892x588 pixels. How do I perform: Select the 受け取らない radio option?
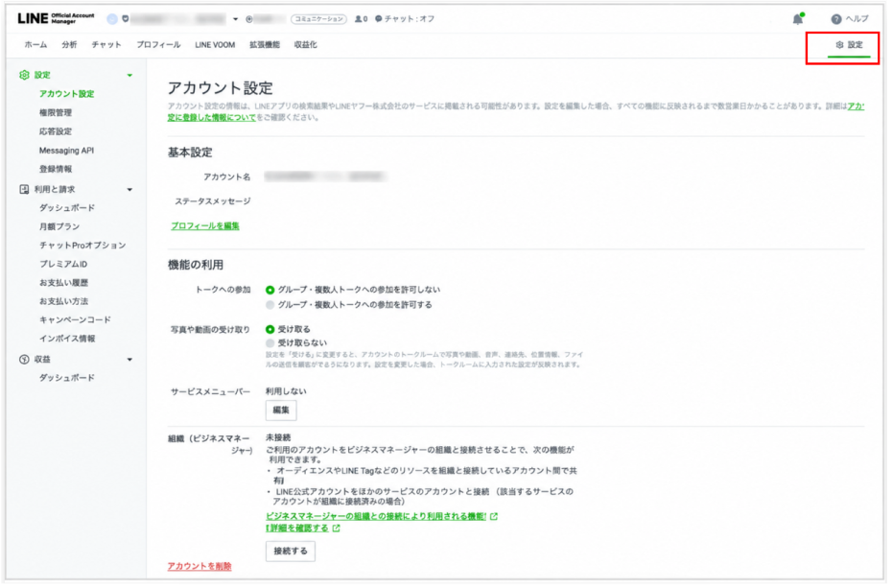tap(270, 342)
